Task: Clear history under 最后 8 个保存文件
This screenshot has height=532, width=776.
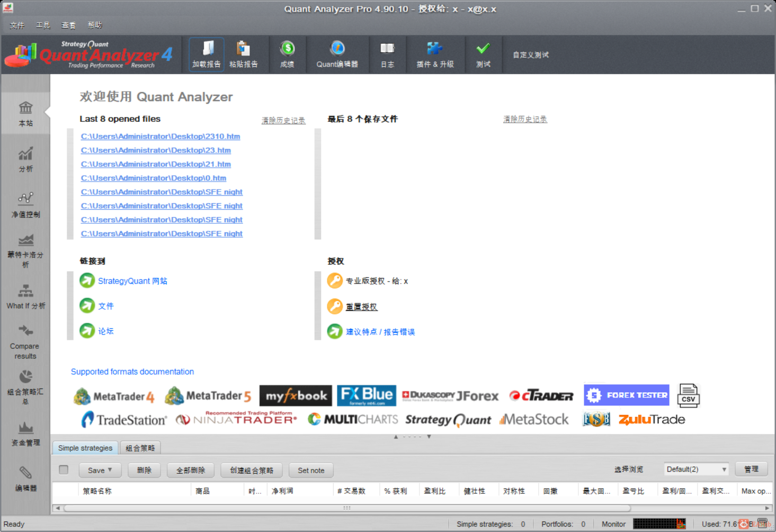Action: [x=525, y=119]
